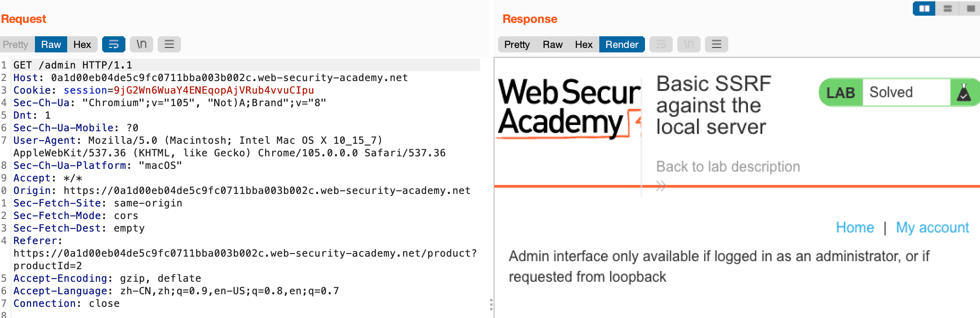Switch to the tabbed combined layout view
This screenshot has height=318, width=980.
tap(970, 9)
